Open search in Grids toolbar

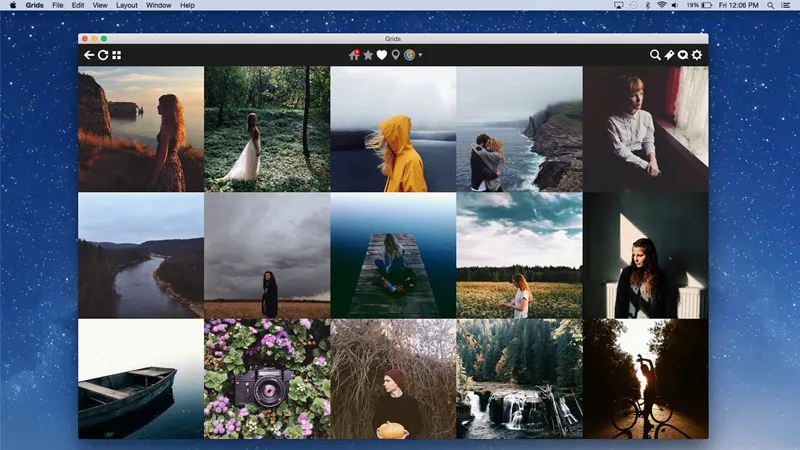pos(655,55)
